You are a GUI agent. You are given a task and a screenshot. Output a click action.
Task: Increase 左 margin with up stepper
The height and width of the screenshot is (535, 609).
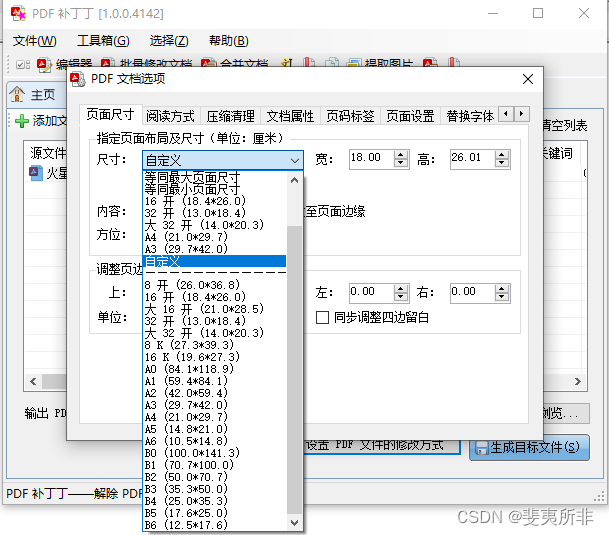pos(400,289)
